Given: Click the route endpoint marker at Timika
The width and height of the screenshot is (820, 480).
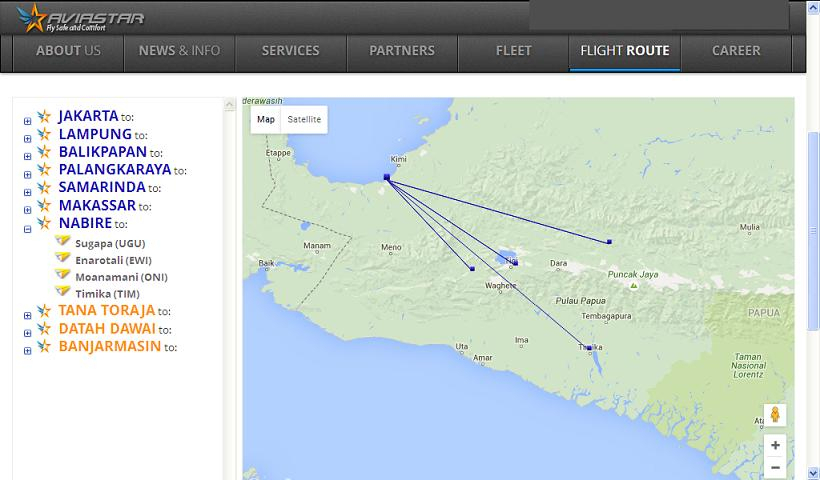Looking at the screenshot, I should [x=589, y=348].
